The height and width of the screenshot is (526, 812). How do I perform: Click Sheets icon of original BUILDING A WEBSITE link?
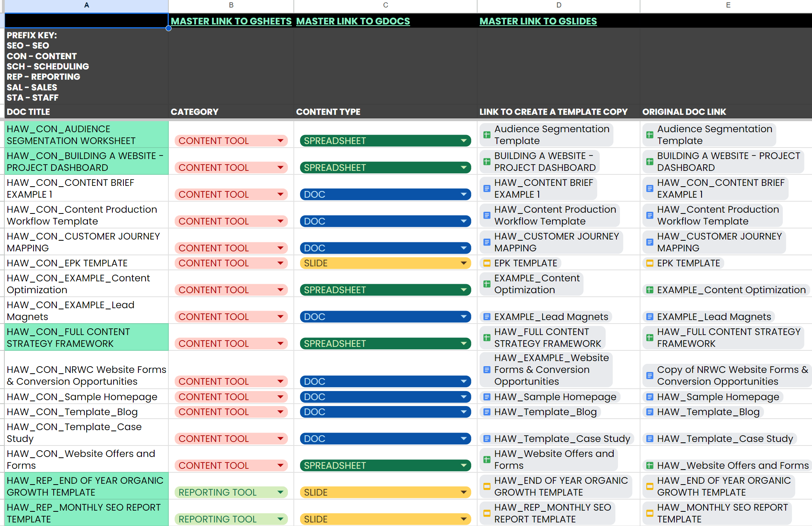[x=650, y=162]
